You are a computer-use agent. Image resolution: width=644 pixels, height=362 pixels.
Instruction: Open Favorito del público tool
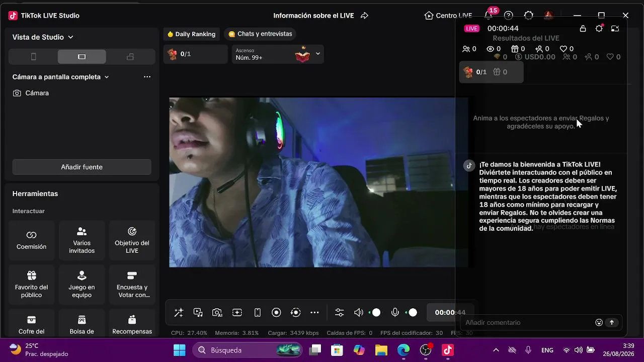(31, 285)
